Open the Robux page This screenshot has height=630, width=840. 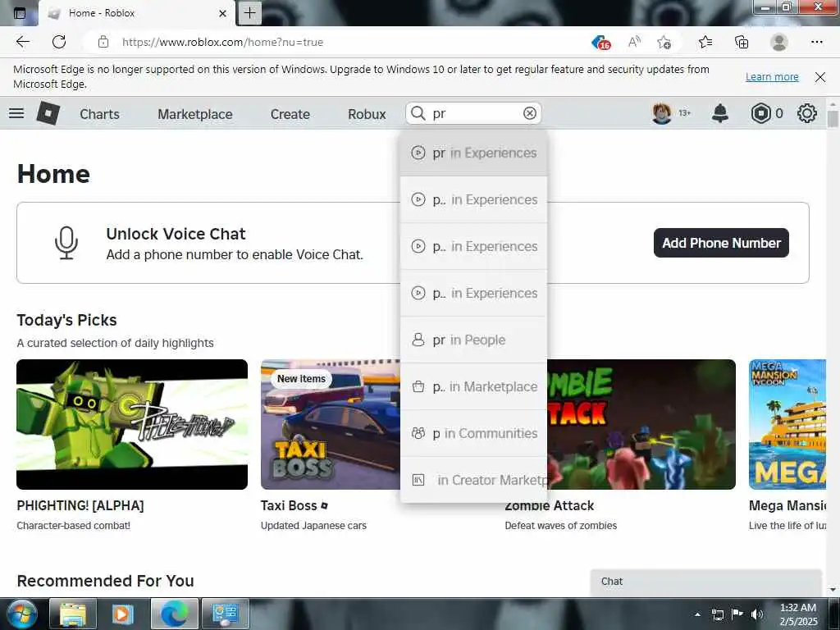click(x=367, y=114)
